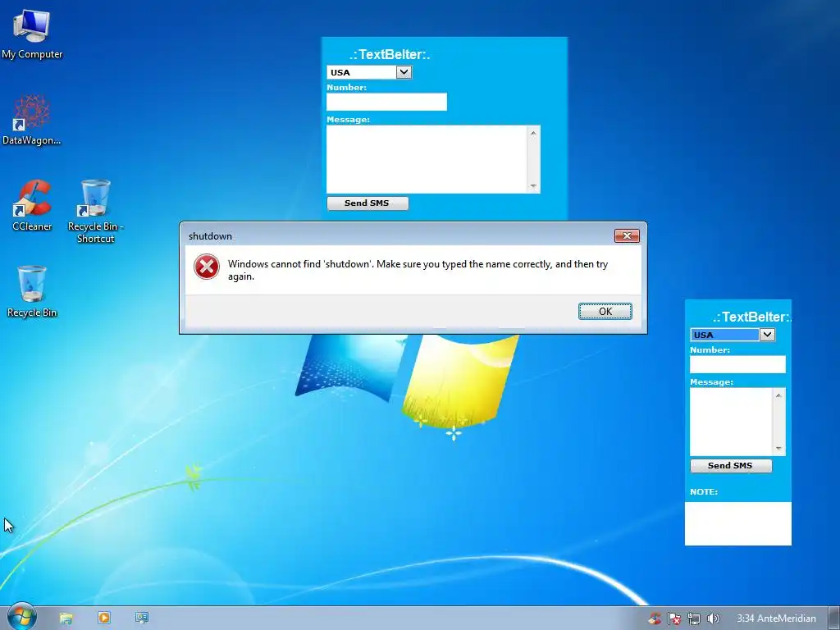Open the DataWagon shortcut icon
This screenshot has height=630, width=840.
click(32, 121)
